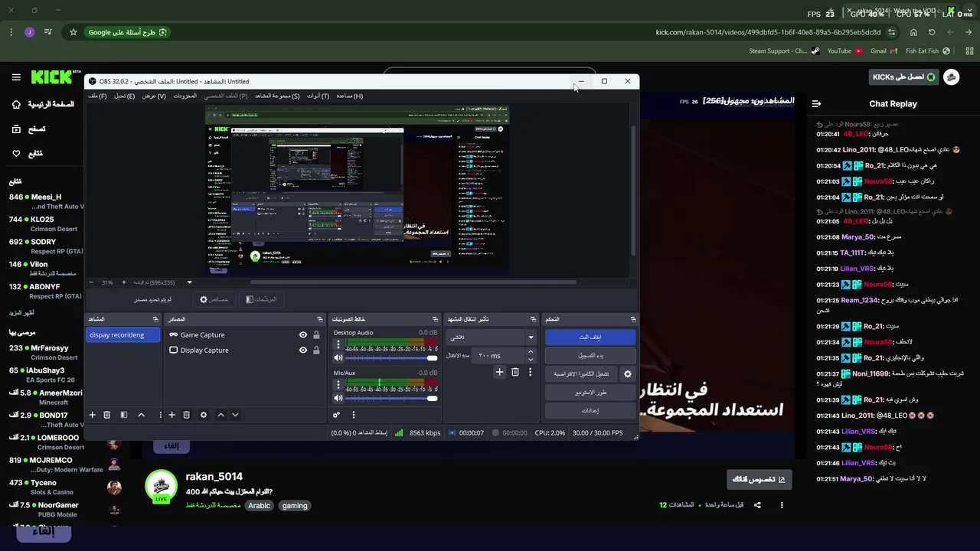980x551 pixels.
Task: Open OBS View (V) menu
Action: pyautogui.click(x=154, y=96)
